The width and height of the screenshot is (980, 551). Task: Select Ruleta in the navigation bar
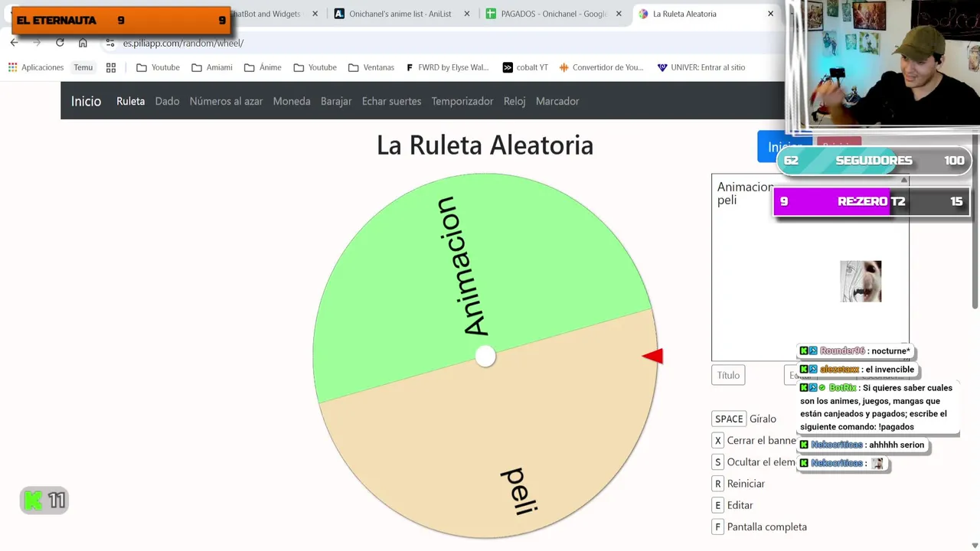(x=130, y=101)
